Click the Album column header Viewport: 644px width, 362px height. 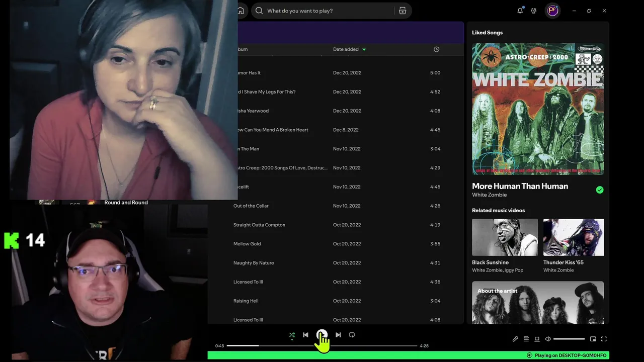click(x=243, y=49)
